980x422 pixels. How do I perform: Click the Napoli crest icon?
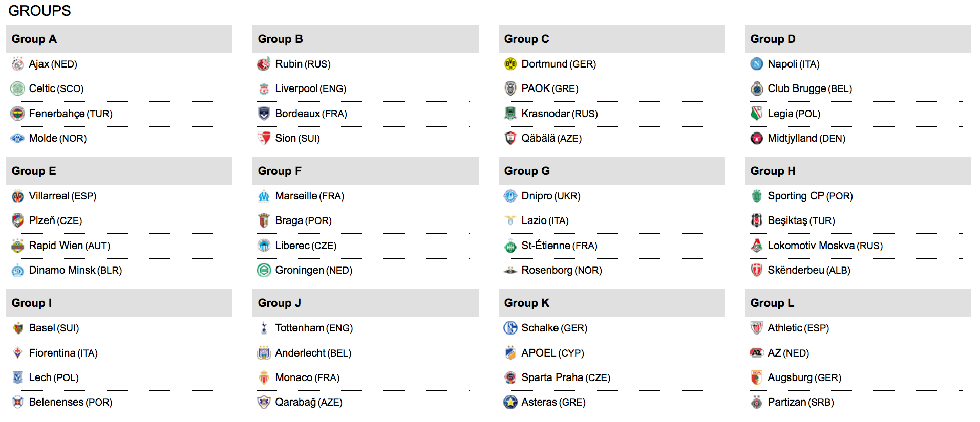click(757, 64)
